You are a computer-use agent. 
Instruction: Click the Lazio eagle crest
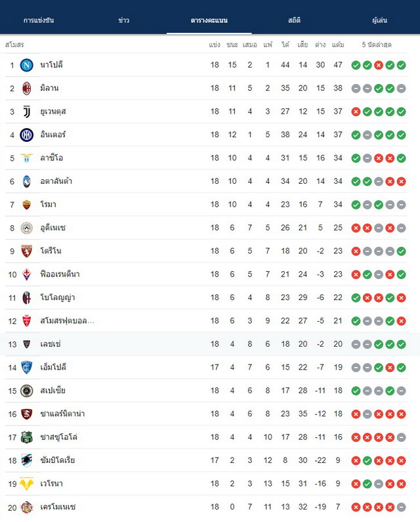tap(27, 158)
